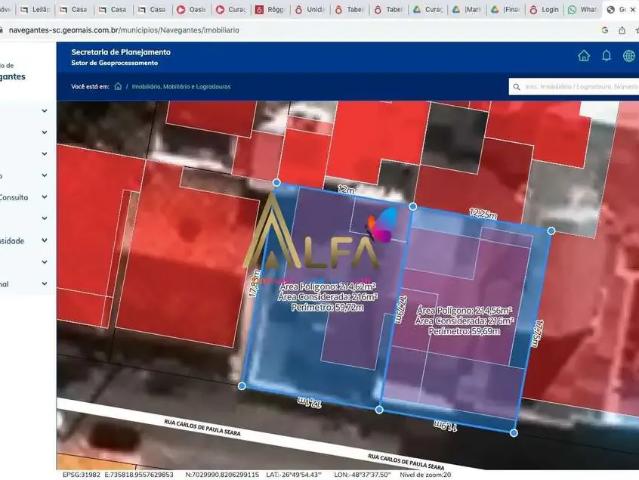Open the home icon in the blue header
The image size is (639, 480).
(x=584, y=56)
